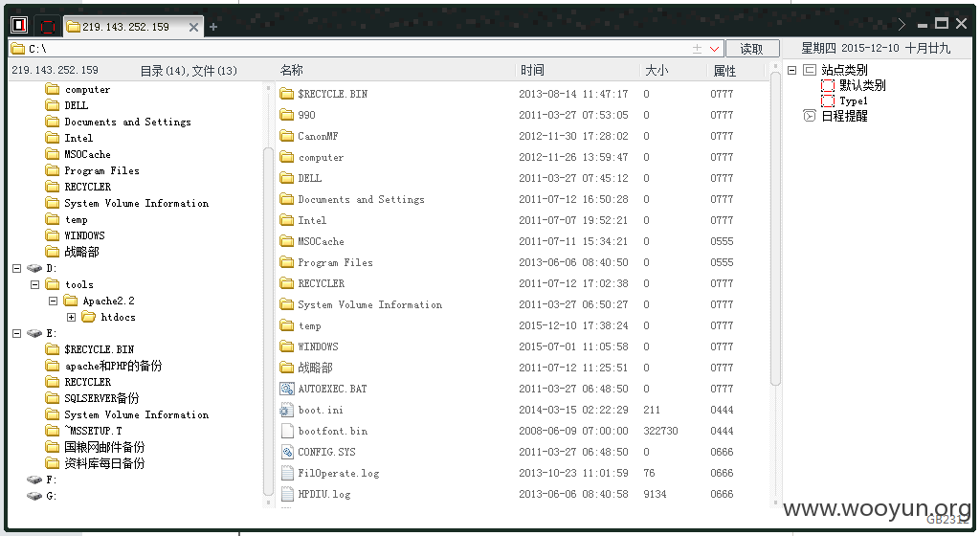The height and width of the screenshot is (536, 980).
Task: Click size value 322730
Action: click(x=660, y=431)
